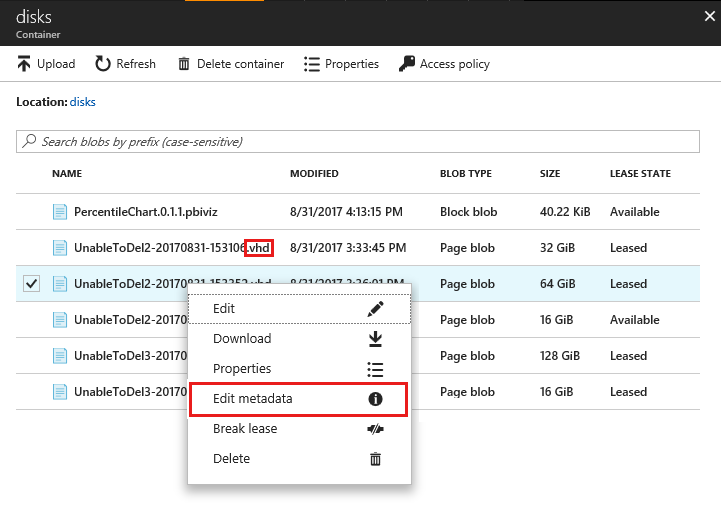Choose Break lease in context menu
This screenshot has height=508, width=721.
[x=245, y=429]
